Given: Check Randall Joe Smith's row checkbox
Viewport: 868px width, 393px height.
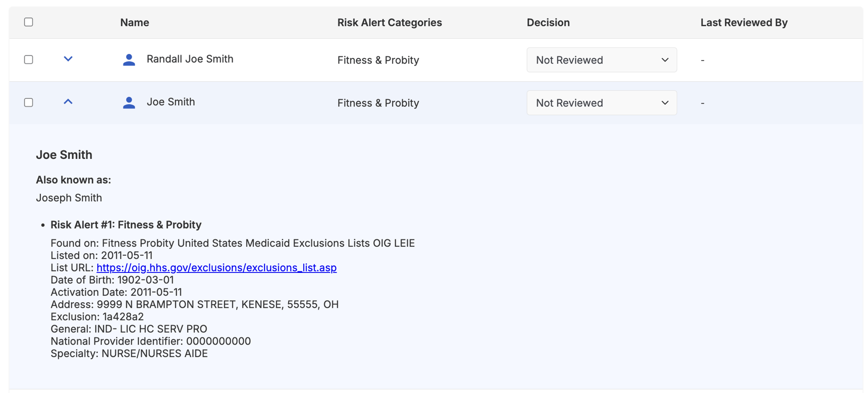Looking at the screenshot, I should click(29, 59).
